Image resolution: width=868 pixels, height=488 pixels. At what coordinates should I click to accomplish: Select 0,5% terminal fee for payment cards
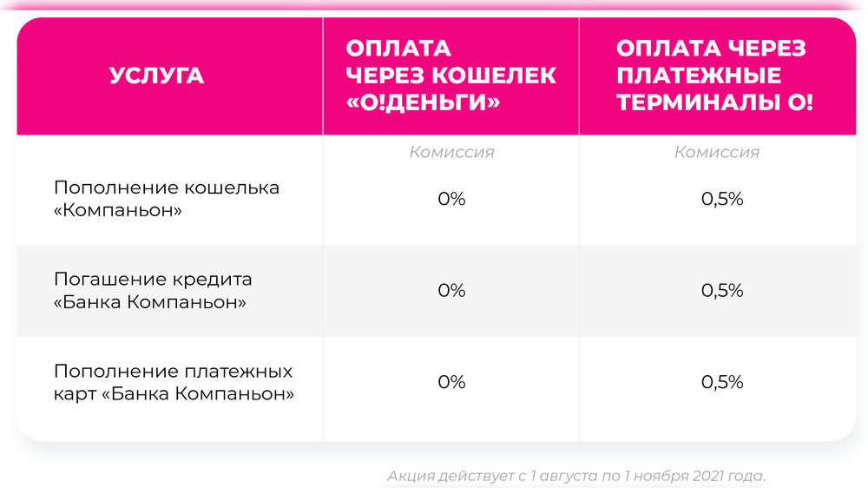(722, 383)
